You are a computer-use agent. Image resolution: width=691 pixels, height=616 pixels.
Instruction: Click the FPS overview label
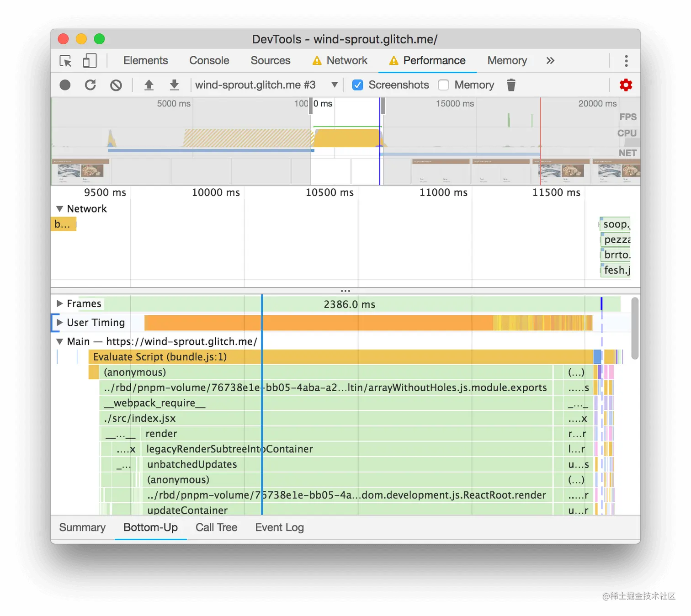[x=628, y=117]
